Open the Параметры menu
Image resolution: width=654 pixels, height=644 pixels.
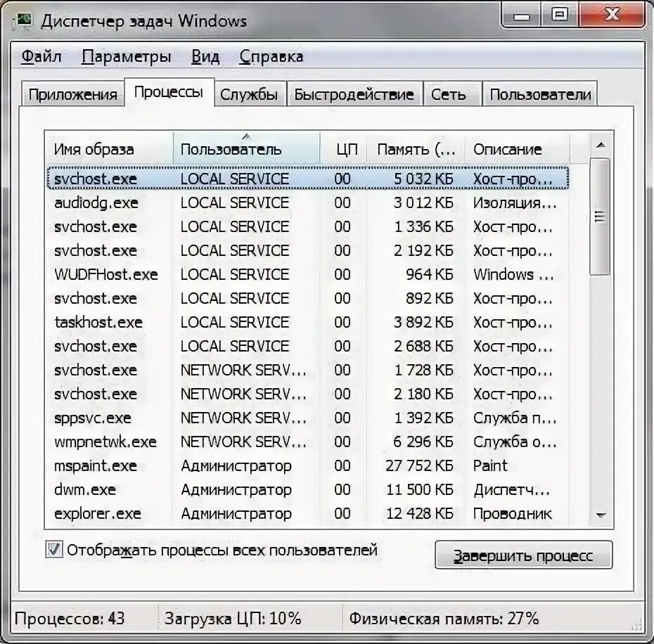click(127, 56)
